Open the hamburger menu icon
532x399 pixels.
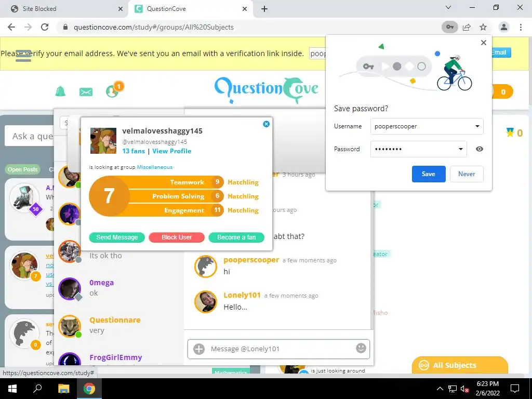(23, 56)
